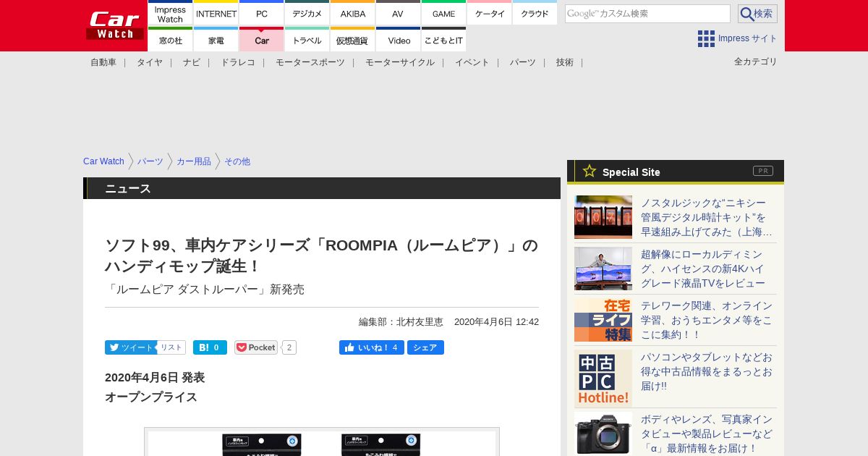
Task: Click the パーツ breadcrumb link
Action: [150, 161]
